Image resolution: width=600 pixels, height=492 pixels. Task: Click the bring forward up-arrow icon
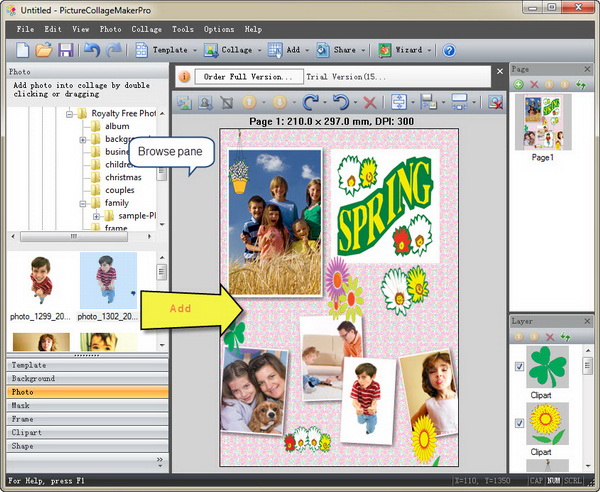tap(249, 103)
